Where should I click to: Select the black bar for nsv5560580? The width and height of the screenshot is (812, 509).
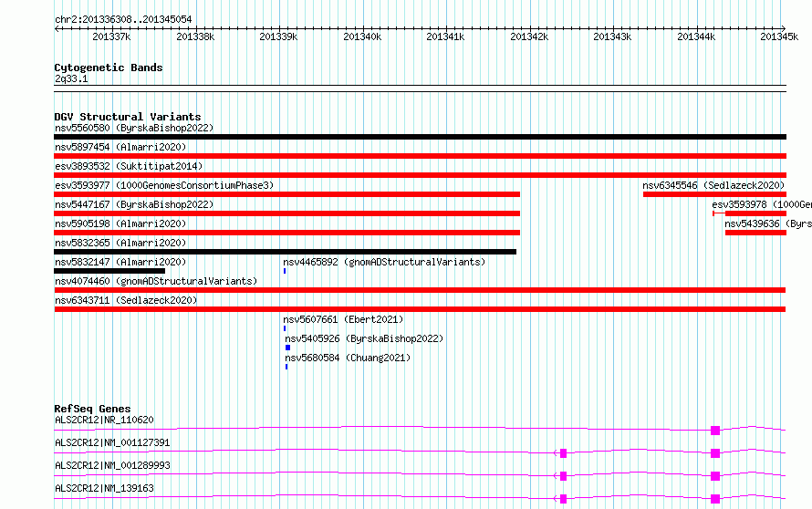[x=420, y=137]
